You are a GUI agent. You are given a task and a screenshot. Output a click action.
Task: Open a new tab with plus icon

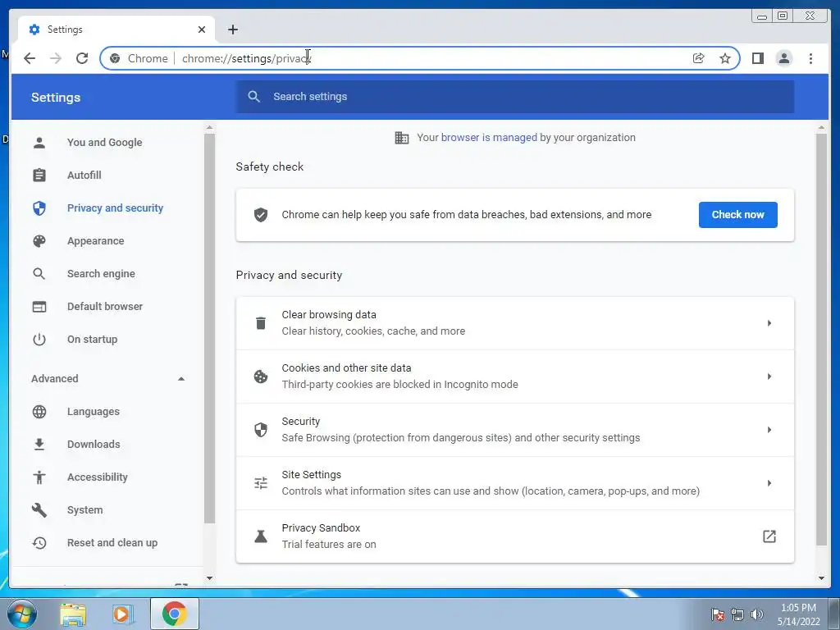pyautogui.click(x=232, y=30)
